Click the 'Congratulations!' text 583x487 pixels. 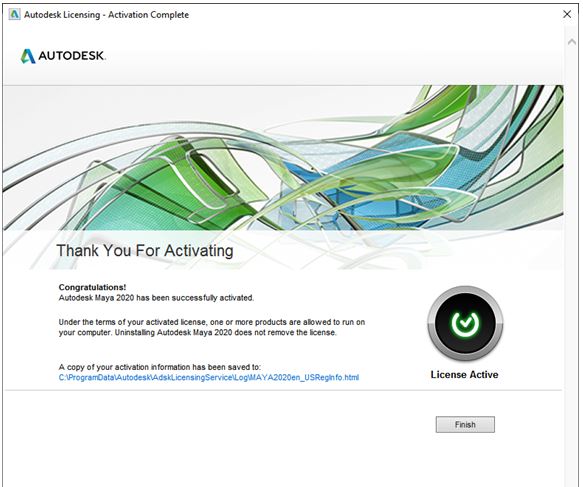pos(92,287)
